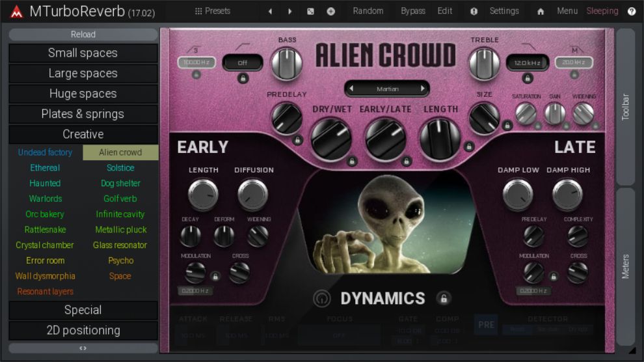
Task: Open the Presets grid icon
Action: [x=198, y=11]
